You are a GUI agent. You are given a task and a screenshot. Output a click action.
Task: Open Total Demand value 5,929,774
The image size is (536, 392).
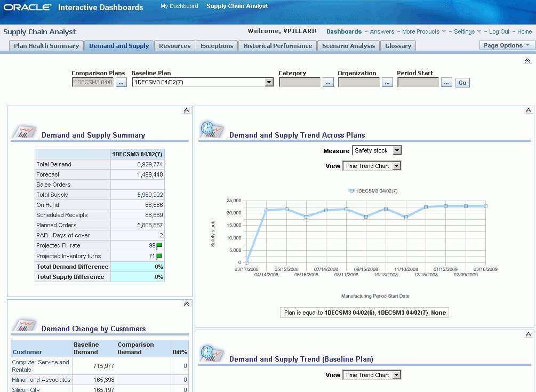pyautogui.click(x=150, y=164)
